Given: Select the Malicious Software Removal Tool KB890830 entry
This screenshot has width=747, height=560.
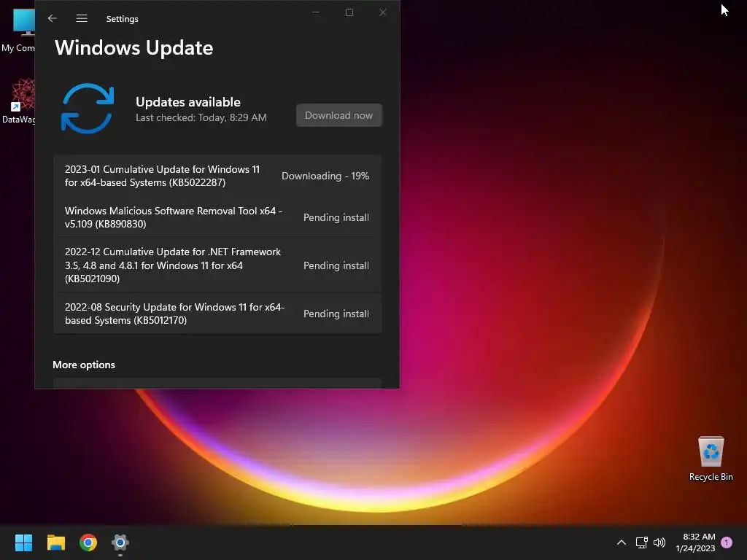Looking at the screenshot, I should coord(217,217).
